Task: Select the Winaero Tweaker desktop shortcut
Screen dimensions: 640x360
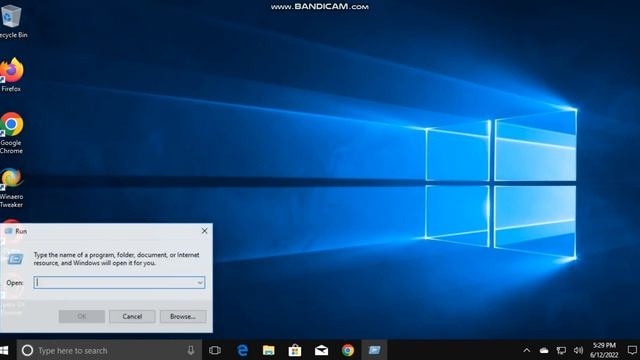Action: pos(11,187)
